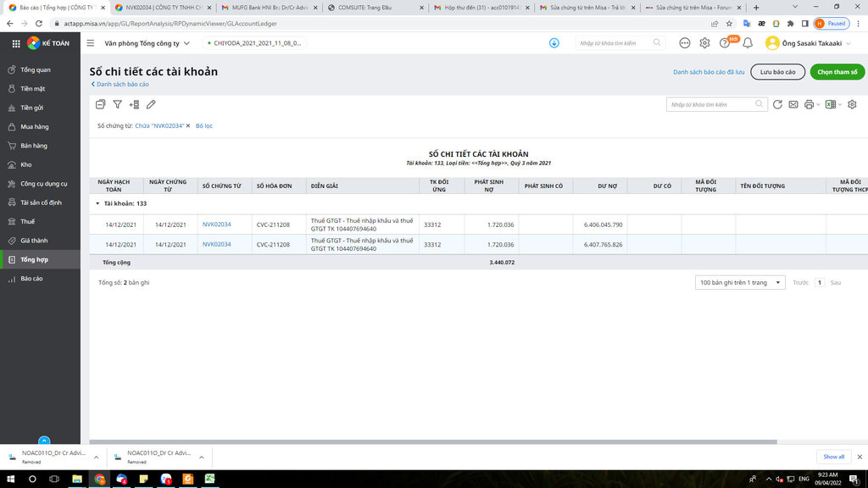Screen dimensions: 868x488
Task: Click Bỏ lọc link
Action: tap(203, 125)
